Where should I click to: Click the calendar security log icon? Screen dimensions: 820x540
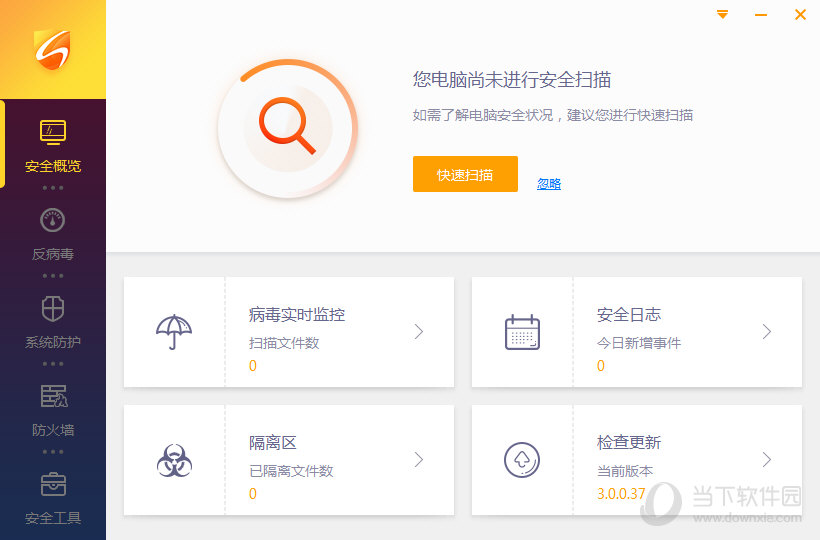(522, 332)
